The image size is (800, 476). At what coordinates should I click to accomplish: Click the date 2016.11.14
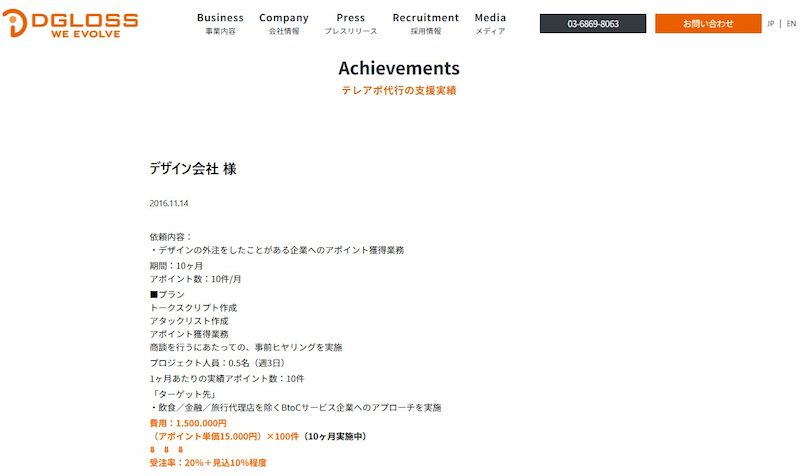(169, 203)
